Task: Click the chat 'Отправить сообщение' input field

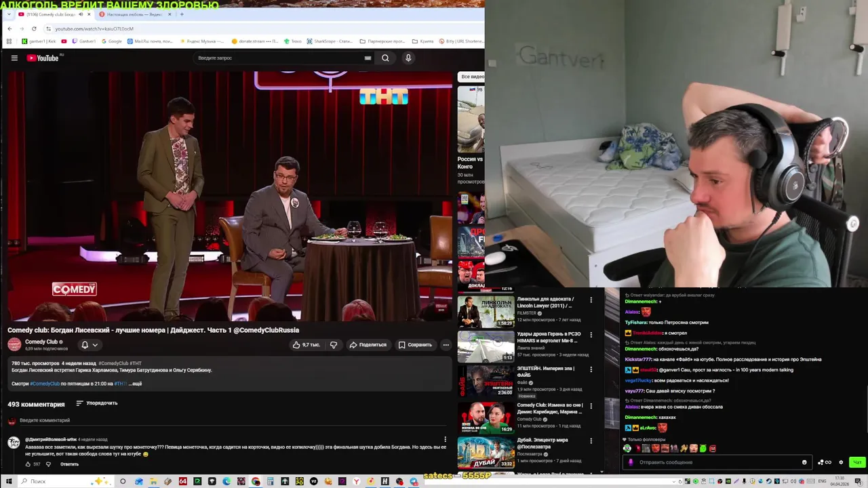Action: coord(717,462)
